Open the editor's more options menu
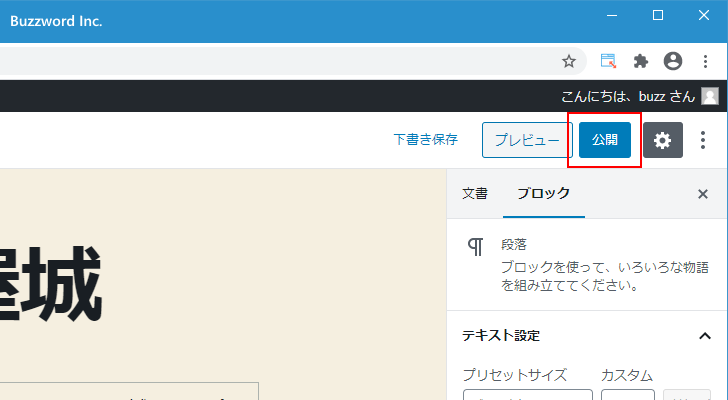The width and height of the screenshot is (728, 400). click(x=703, y=140)
